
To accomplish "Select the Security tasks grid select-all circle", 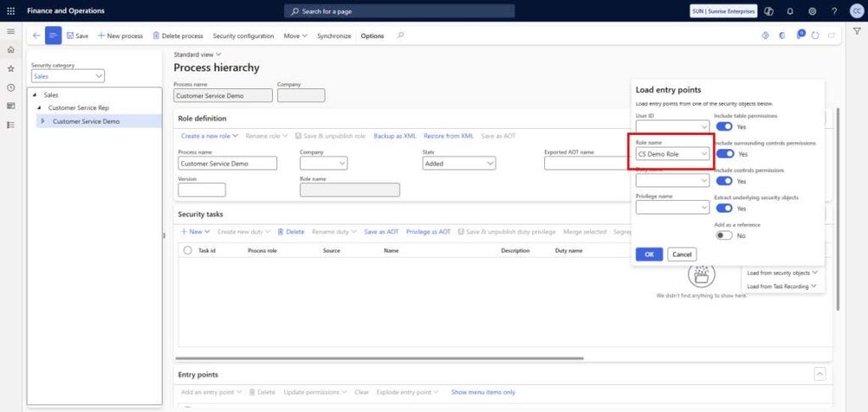I will click(187, 250).
